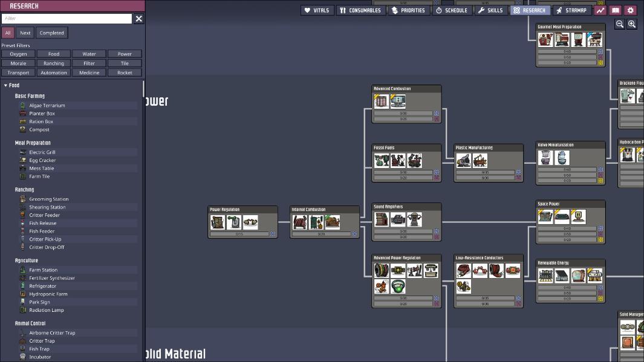Select Egg Cracker in the list

[x=78, y=160]
